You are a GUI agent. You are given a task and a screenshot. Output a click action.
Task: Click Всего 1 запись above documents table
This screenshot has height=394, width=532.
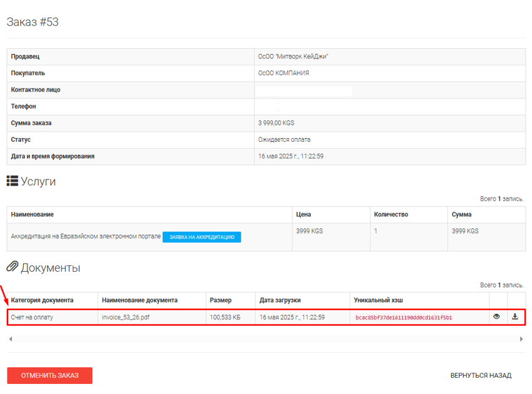pyautogui.click(x=501, y=285)
